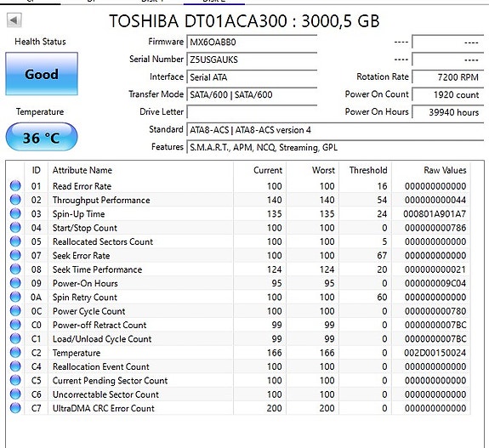Select the Power-On Hours attribute name
The height and width of the screenshot is (448, 489).
(x=85, y=283)
